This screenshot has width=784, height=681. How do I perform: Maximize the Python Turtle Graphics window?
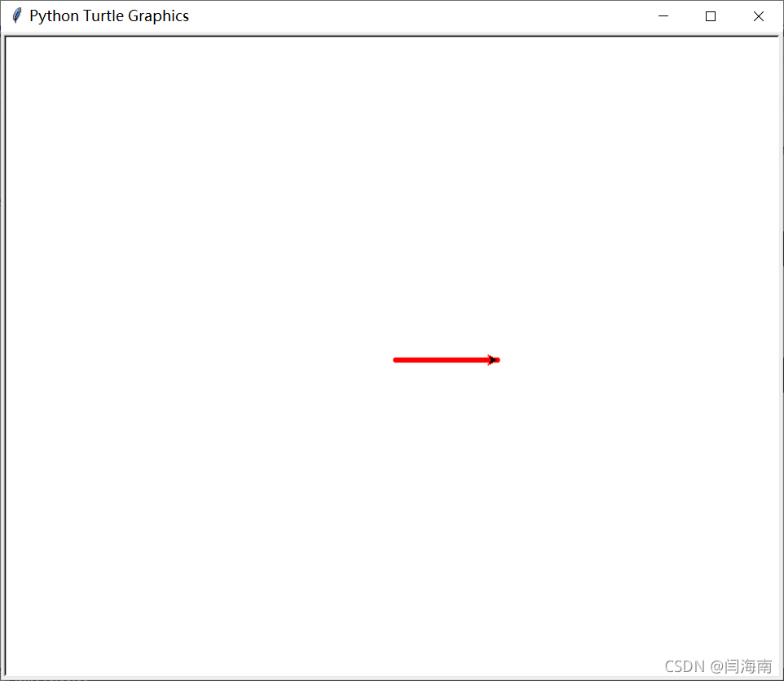tap(710, 16)
